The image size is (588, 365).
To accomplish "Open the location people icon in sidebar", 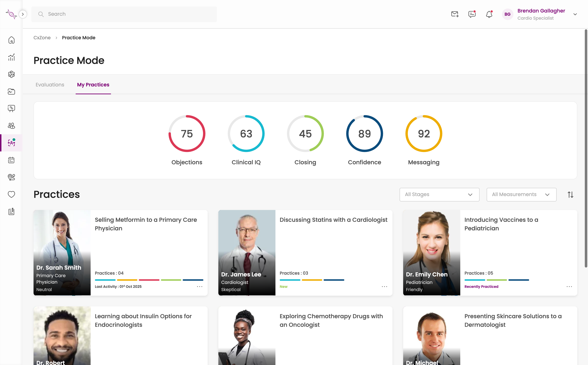I will click(x=11, y=177).
